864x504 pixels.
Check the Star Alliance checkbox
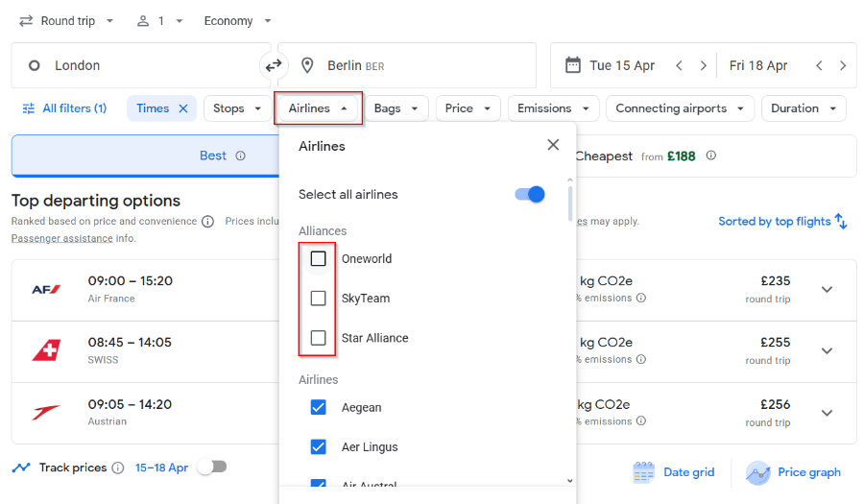(x=318, y=338)
